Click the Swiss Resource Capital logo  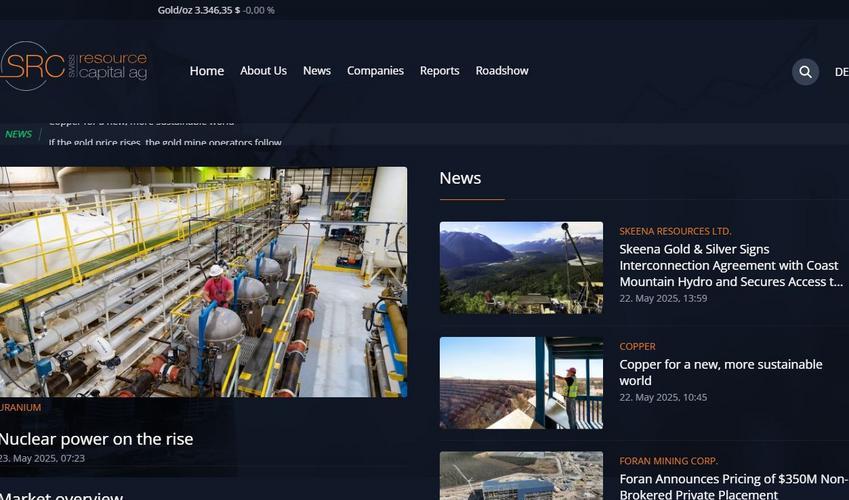pos(75,66)
